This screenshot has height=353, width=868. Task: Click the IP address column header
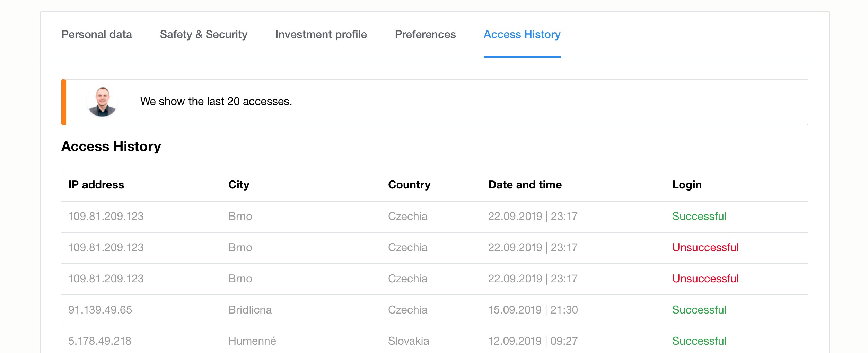click(96, 185)
